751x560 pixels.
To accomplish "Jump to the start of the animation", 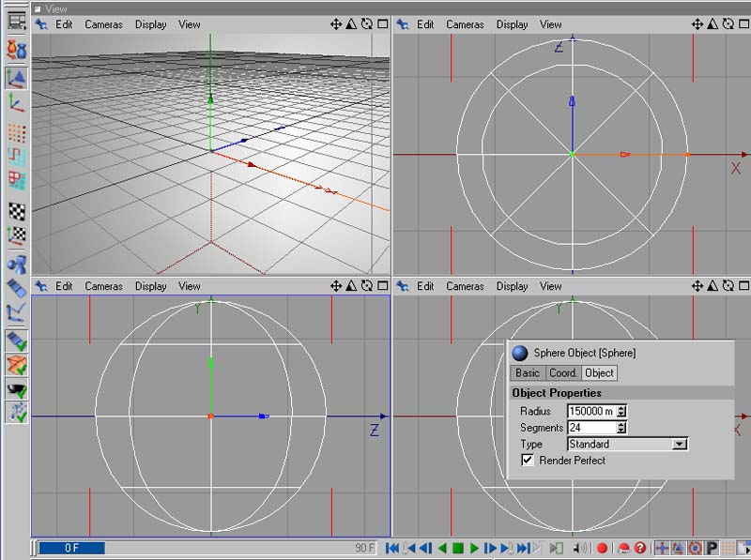I will click(x=392, y=548).
